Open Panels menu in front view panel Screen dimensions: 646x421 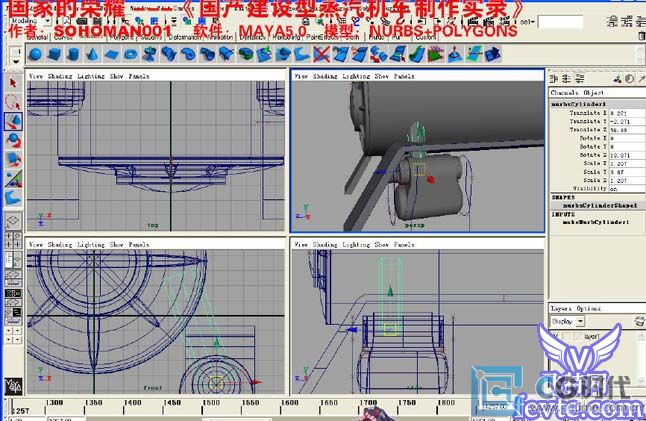pos(139,245)
